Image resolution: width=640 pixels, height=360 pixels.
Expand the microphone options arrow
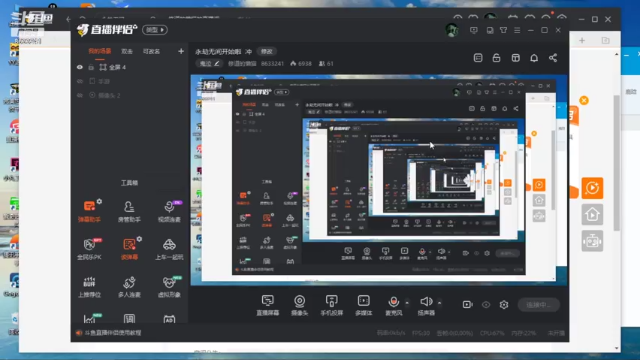tap(407, 303)
